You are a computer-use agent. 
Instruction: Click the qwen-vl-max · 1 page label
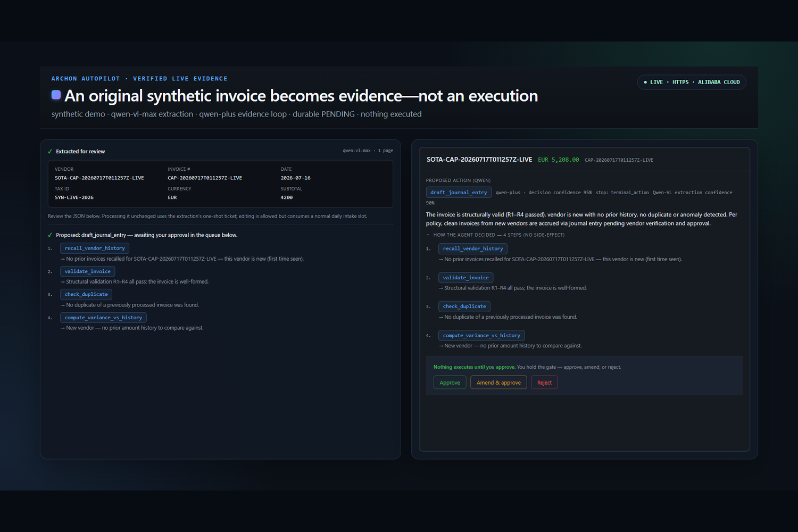(368, 151)
